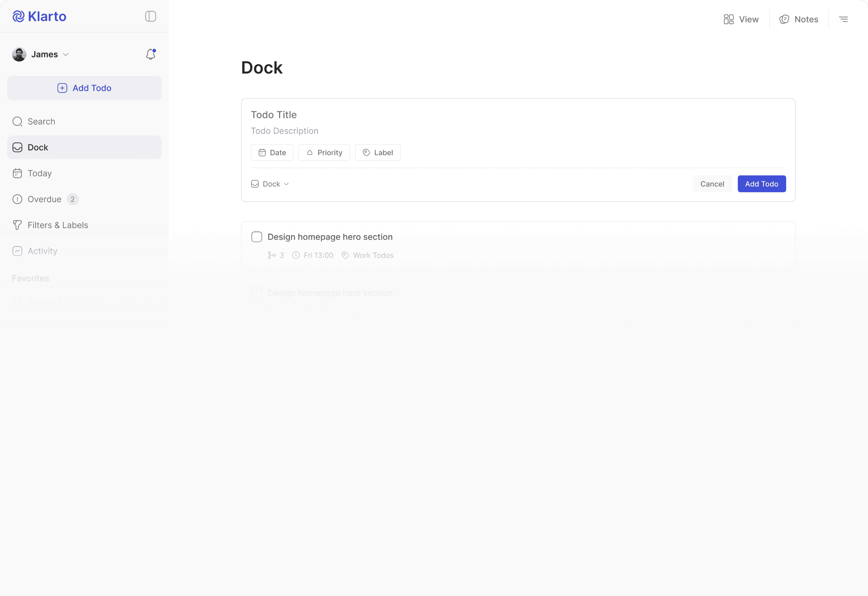The image size is (868, 596).
Task: Open the Overdue list
Action: [44, 199]
